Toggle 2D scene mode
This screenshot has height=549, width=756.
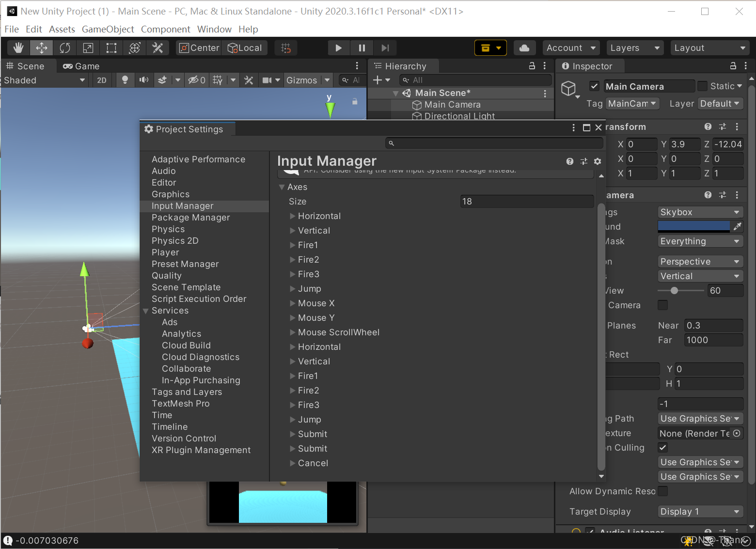(x=102, y=80)
